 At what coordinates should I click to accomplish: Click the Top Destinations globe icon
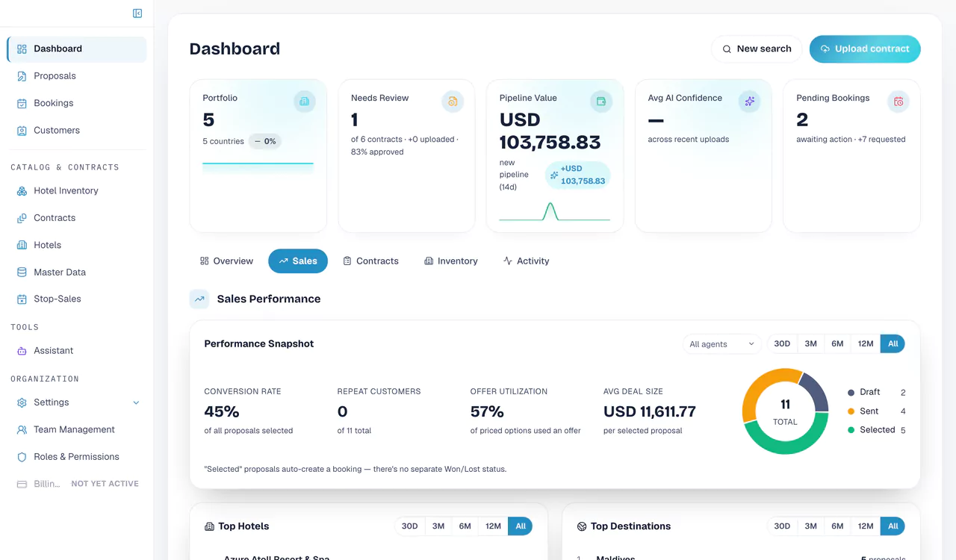(x=582, y=526)
